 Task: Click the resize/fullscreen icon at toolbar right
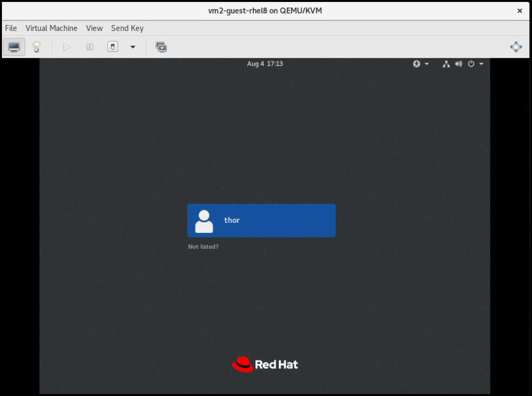(516, 47)
